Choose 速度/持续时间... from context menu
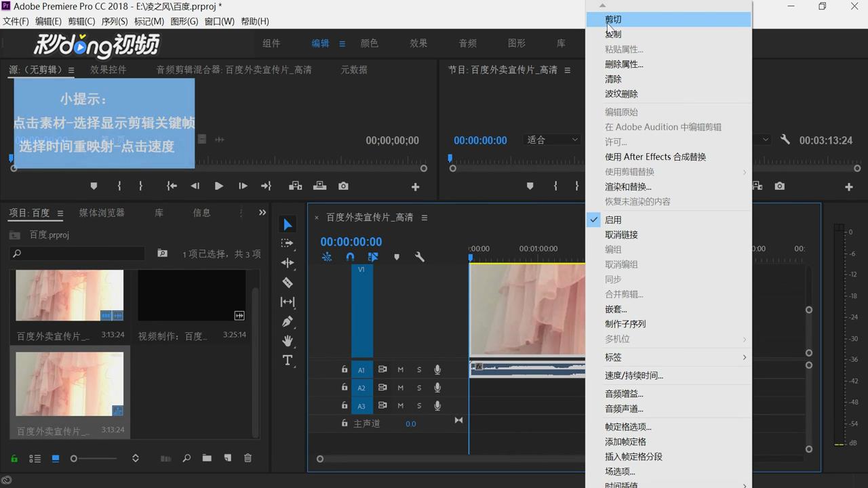 669,375
